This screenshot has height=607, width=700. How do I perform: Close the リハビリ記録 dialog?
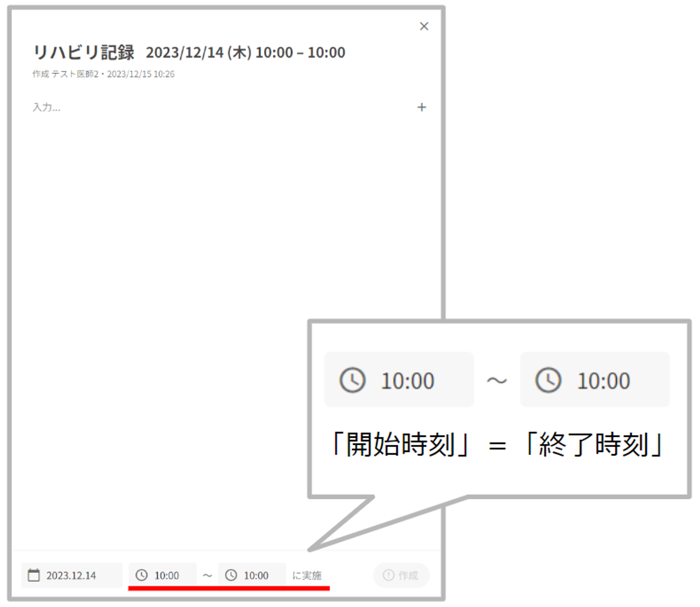coord(424,26)
